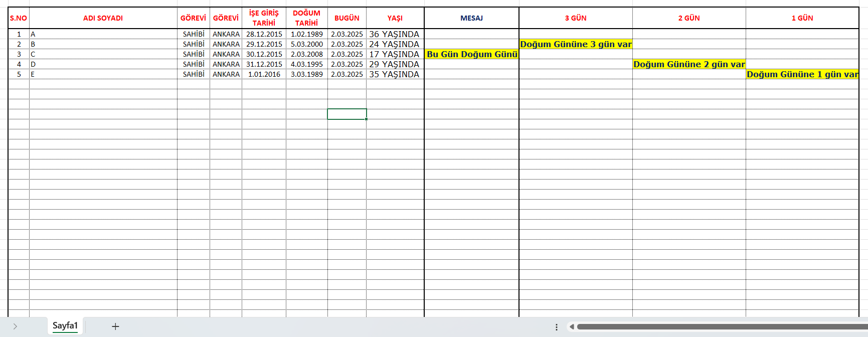
Task: Select the İŞE GİRİŞ TARİHİ header cell
Action: pos(264,18)
